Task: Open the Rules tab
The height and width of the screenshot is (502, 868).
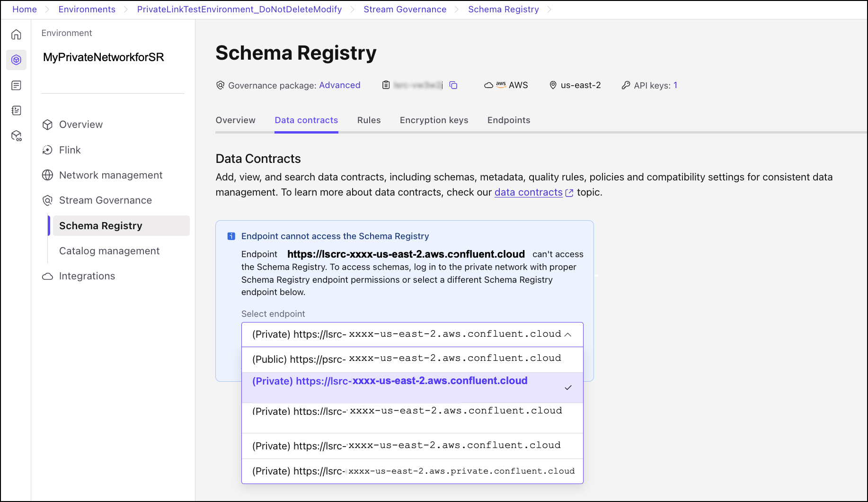Action: pyautogui.click(x=369, y=120)
